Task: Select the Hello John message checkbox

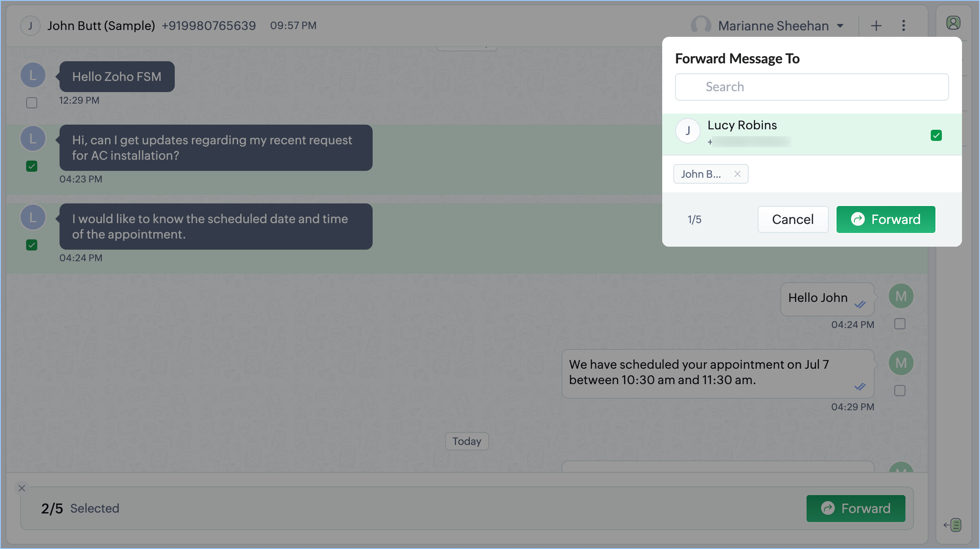Action: tap(899, 324)
